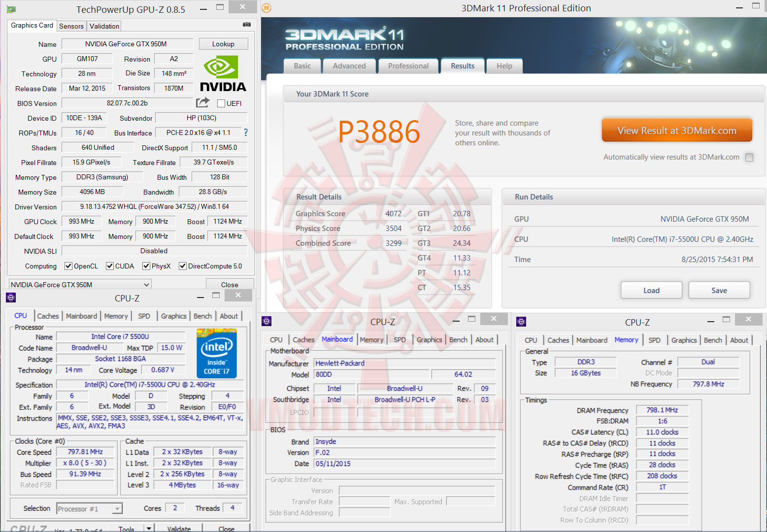Click the Intel Core i7 badge in CPU-Z

(217, 354)
